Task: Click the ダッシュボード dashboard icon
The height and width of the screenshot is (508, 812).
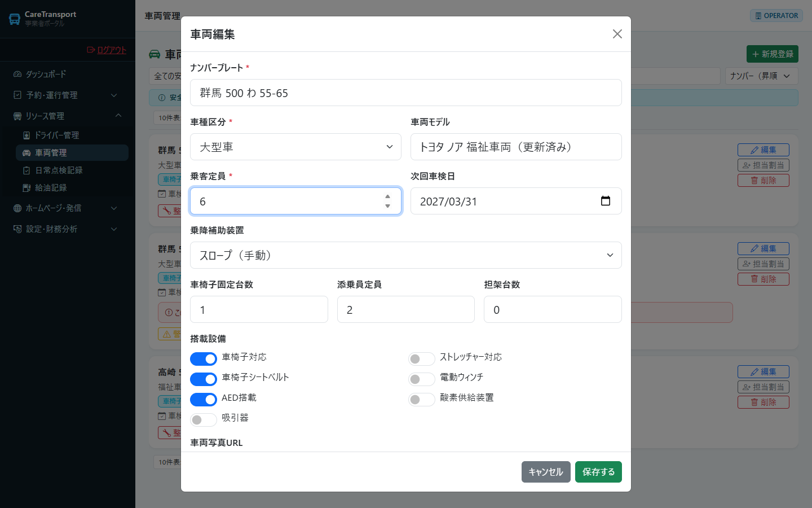Action: pos(17,74)
